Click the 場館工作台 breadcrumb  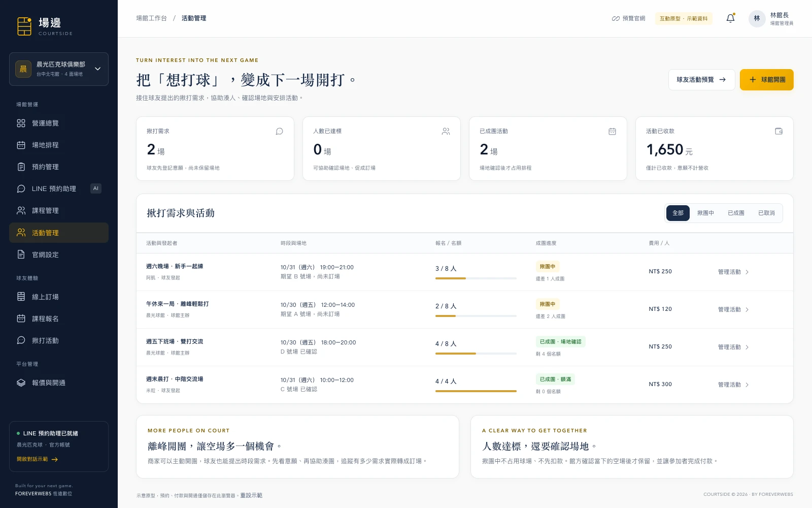coord(151,18)
